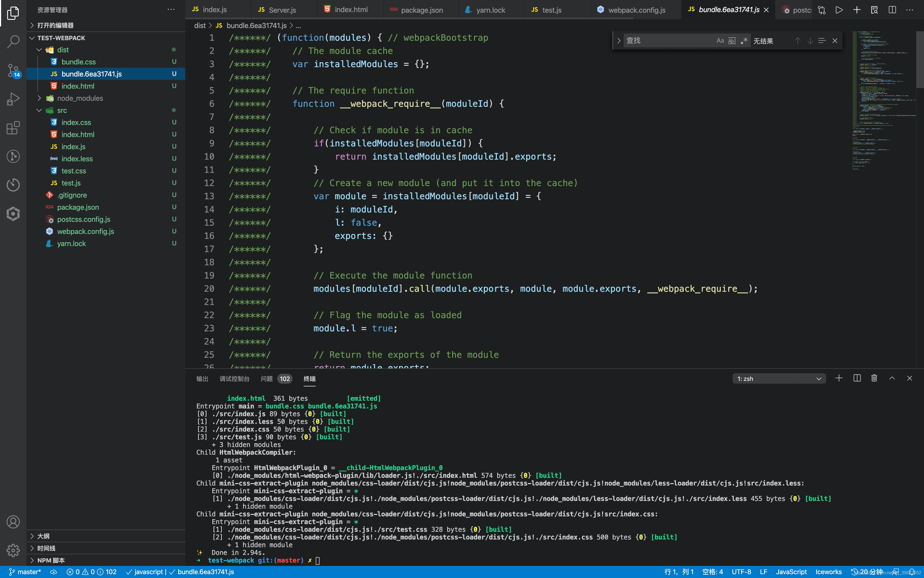The image size is (924, 578).
Task: Maximize the panel with up chevron
Action: (x=892, y=378)
